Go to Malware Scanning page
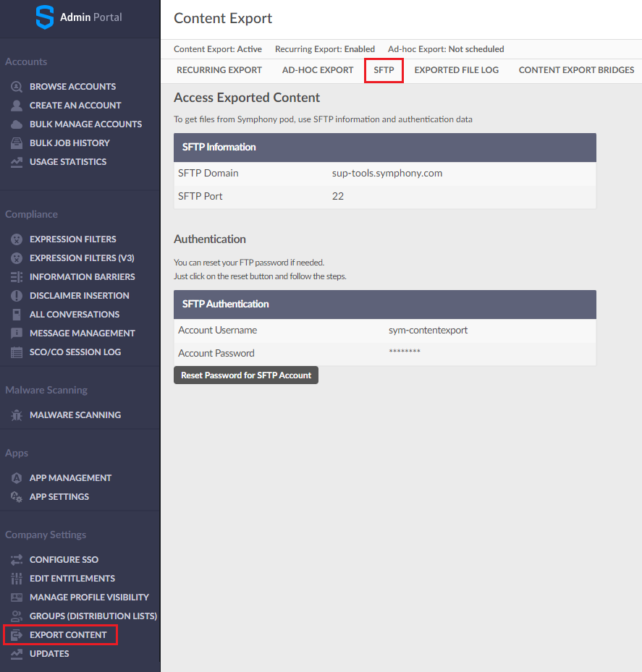 [x=75, y=415]
